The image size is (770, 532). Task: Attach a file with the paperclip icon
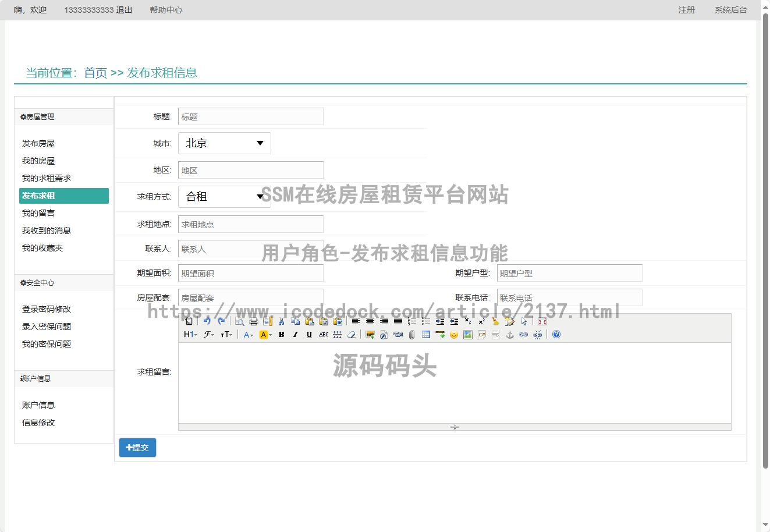[x=411, y=335]
